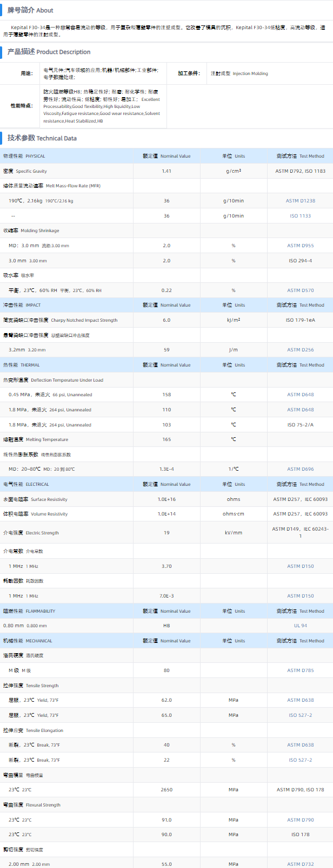Click ASTM D638 in the 62.0 MPa row
Screen dimensions: 333x868
pyautogui.click(x=301, y=700)
